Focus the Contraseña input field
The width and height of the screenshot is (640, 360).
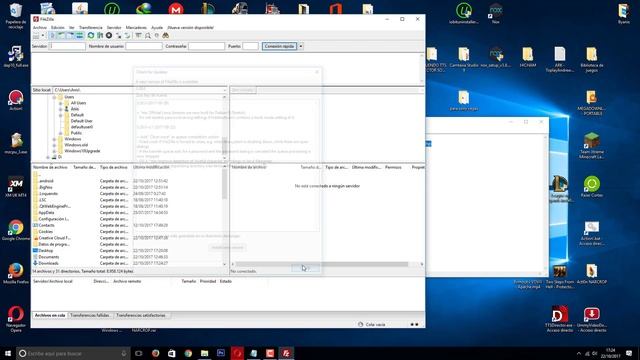click(x=206, y=46)
